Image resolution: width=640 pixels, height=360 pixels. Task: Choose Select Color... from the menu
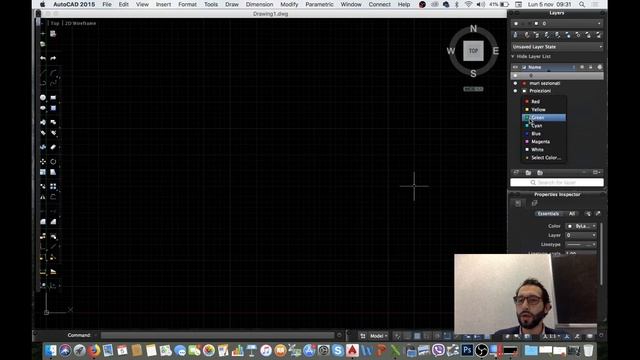[x=544, y=158]
